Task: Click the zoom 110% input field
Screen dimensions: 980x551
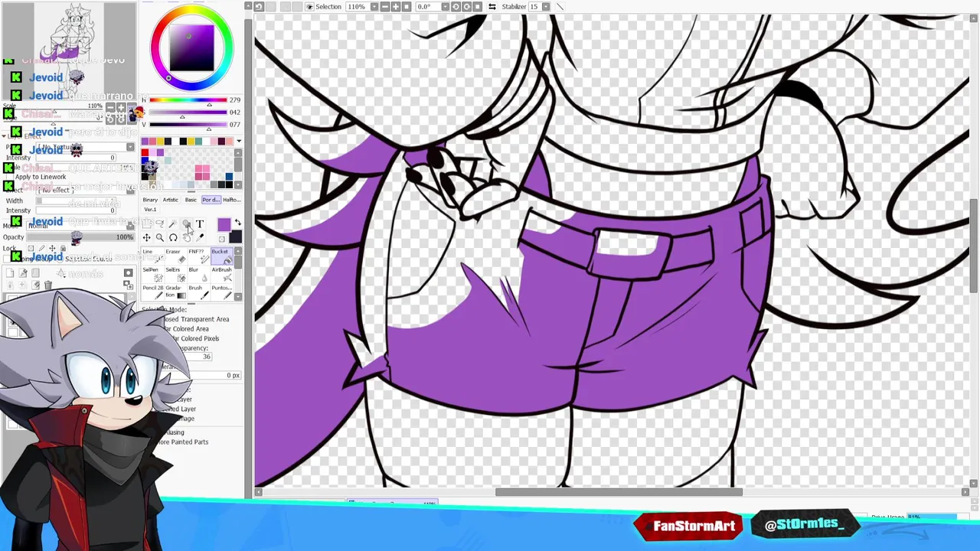Action: pyautogui.click(x=357, y=6)
